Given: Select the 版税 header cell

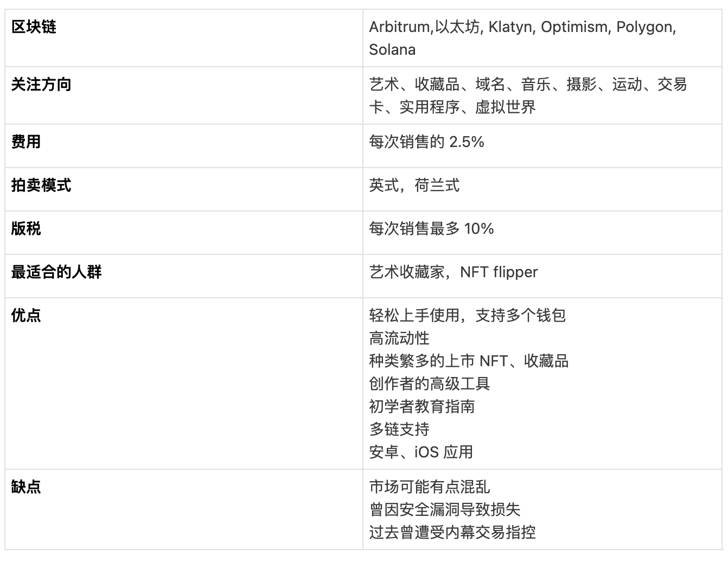Looking at the screenshot, I should click(26, 229).
